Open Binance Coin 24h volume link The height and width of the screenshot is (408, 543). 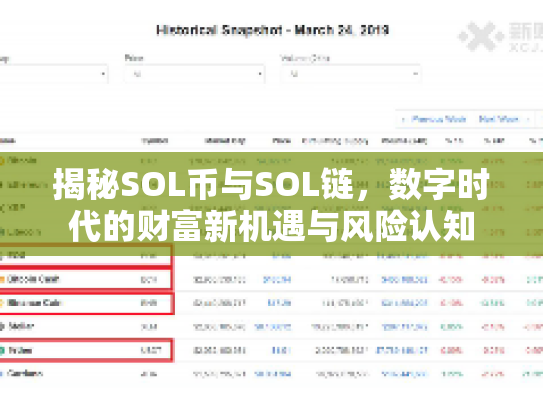tap(404, 303)
